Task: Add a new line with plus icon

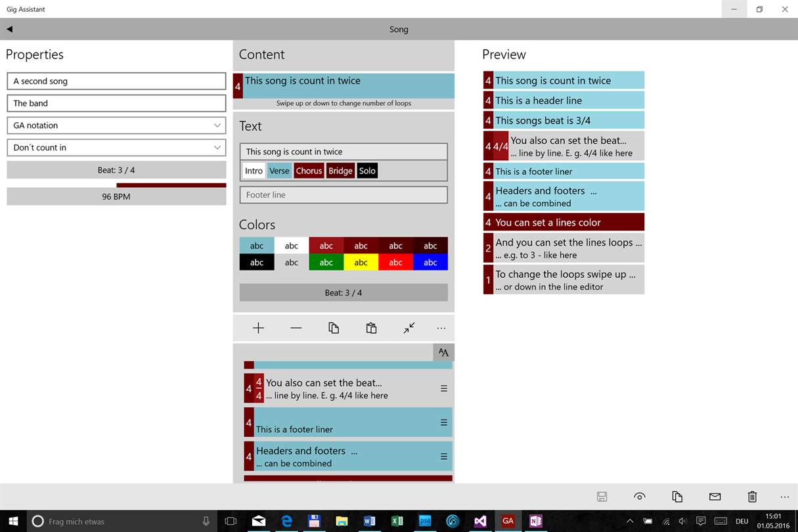Action: [258, 328]
